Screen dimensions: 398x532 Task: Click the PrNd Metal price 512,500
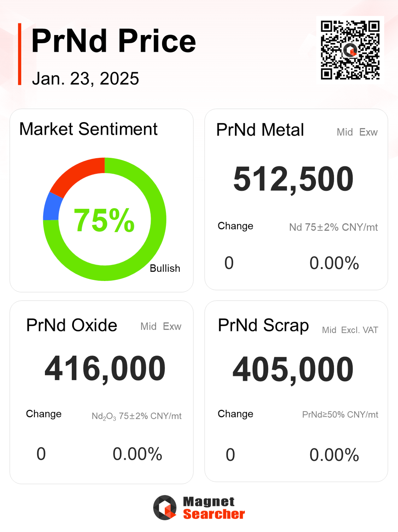(293, 179)
